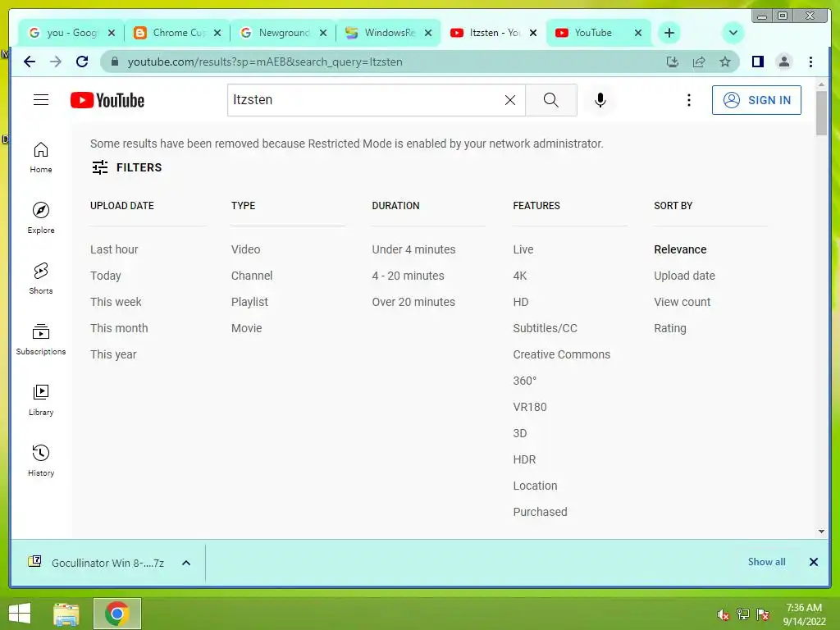The width and height of the screenshot is (840, 630).
Task: Open the tab search chevron
Action: click(x=733, y=33)
